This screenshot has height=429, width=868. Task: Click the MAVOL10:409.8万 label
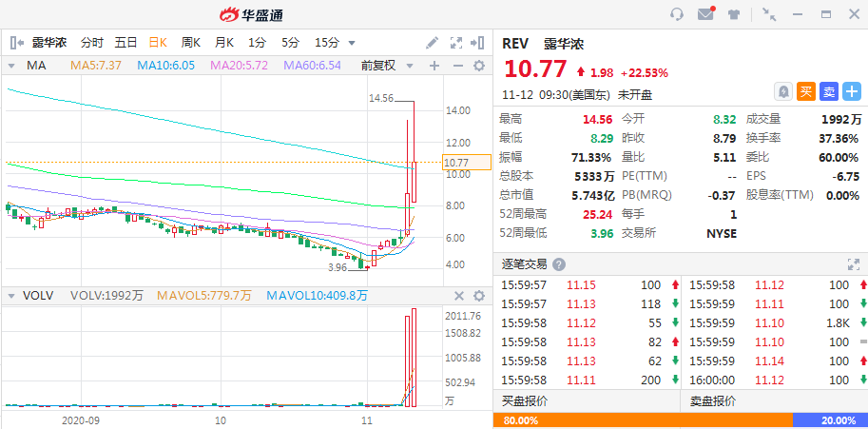point(318,296)
